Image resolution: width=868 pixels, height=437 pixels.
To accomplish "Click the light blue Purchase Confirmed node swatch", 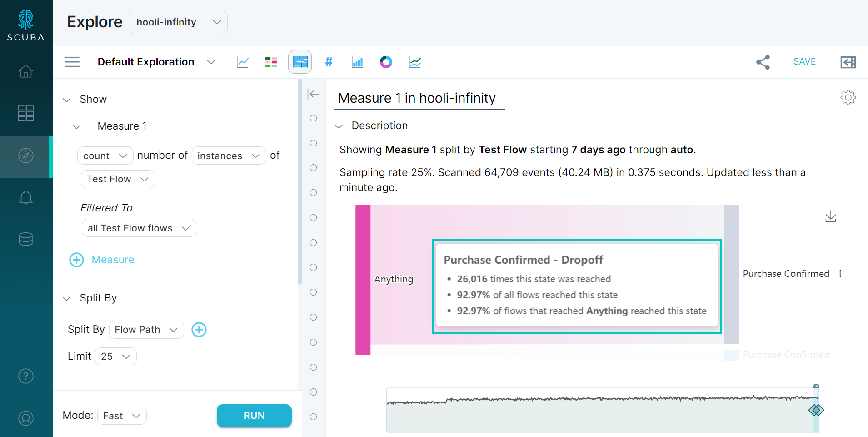I will [x=731, y=355].
